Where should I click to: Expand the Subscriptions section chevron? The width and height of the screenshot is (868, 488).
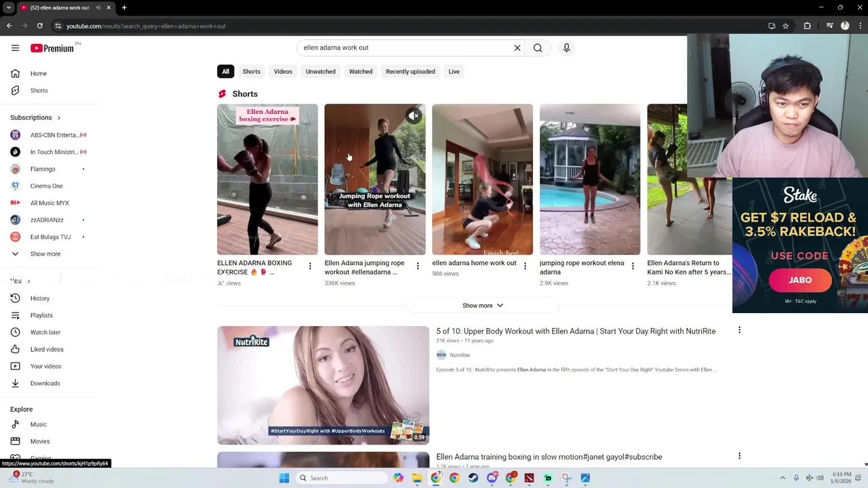click(x=58, y=118)
